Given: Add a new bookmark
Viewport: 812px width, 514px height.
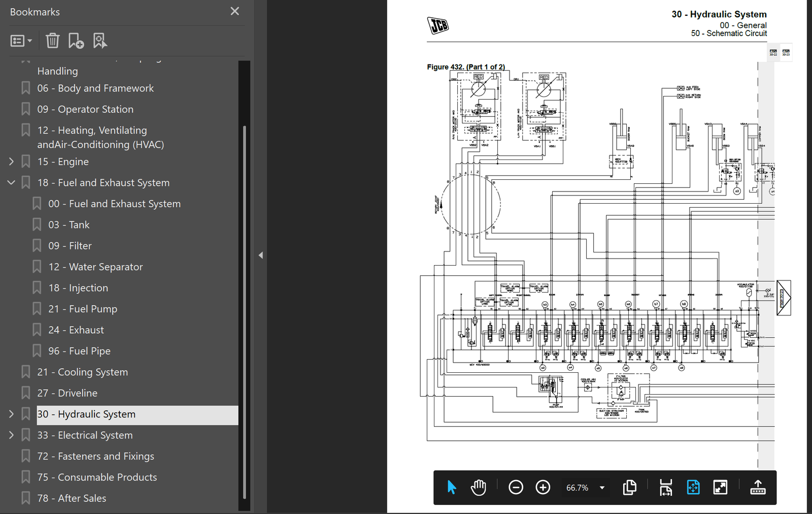Looking at the screenshot, I should pos(76,41).
